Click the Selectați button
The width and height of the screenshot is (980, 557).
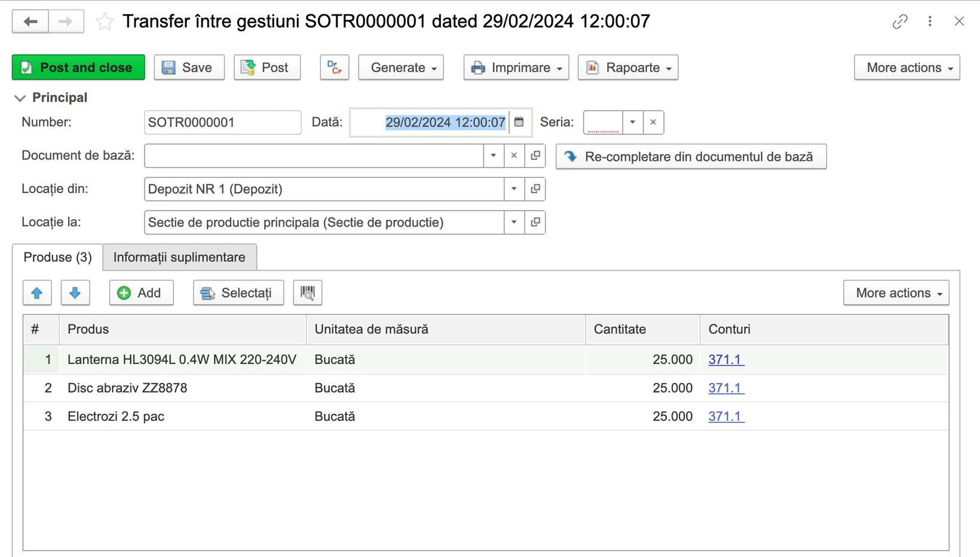point(238,293)
